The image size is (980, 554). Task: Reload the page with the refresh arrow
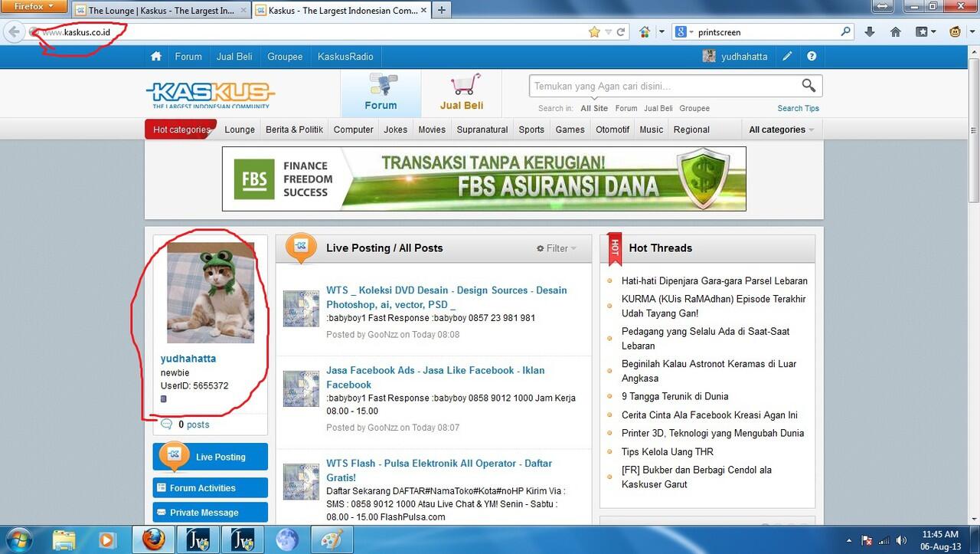(x=621, y=32)
